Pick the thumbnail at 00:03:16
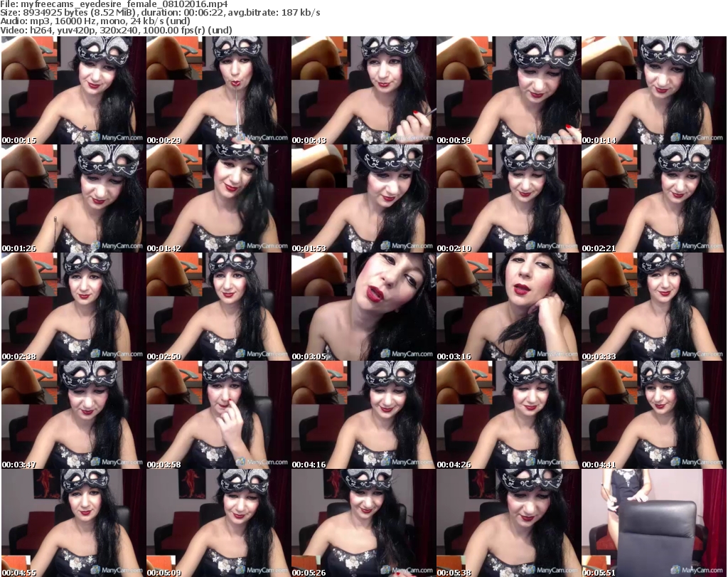Screen dimensions: 728x577 click(508, 307)
